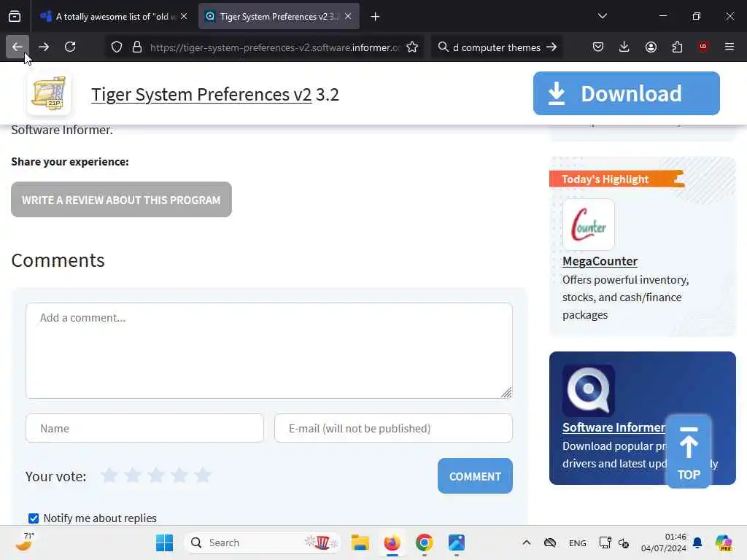Click the Add a comment text area
The width and height of the screenshot is (747, 560).
click(269, 351)
